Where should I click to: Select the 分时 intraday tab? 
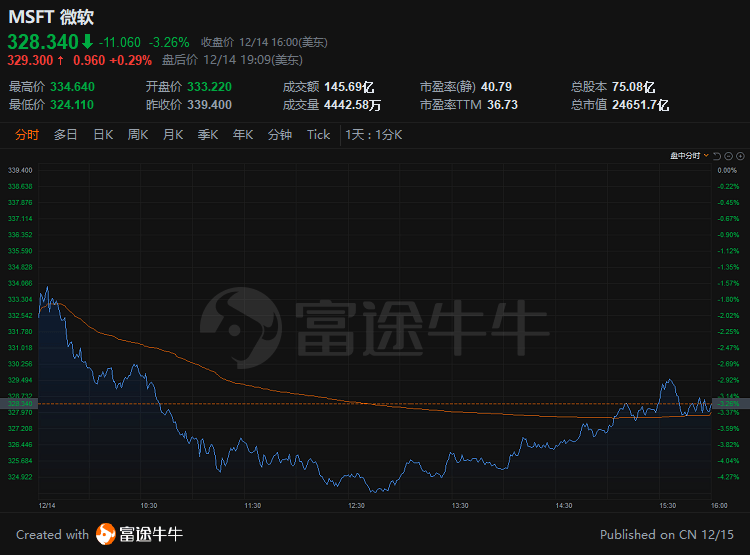coord(27,135)
